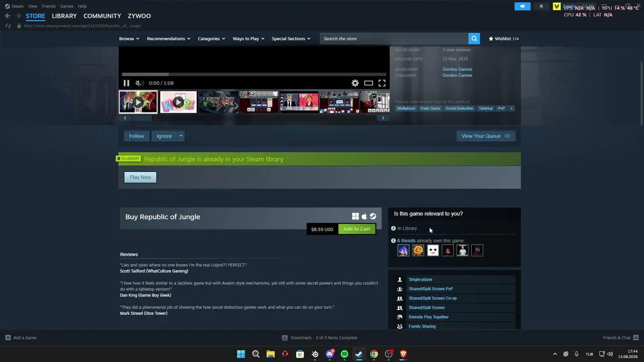The image size is (644, 362).
Task: Open the Browse store menu
Action: tap(129, 39)
